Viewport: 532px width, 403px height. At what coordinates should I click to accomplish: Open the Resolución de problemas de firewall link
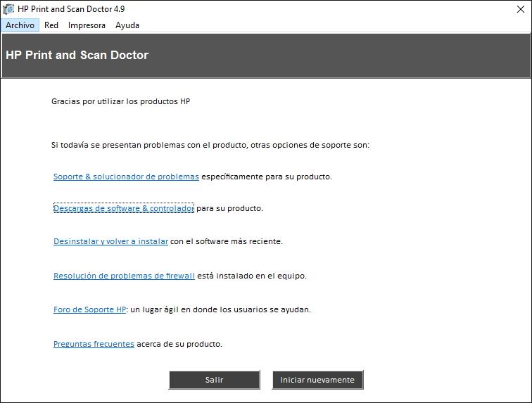(x=124, y=276)
